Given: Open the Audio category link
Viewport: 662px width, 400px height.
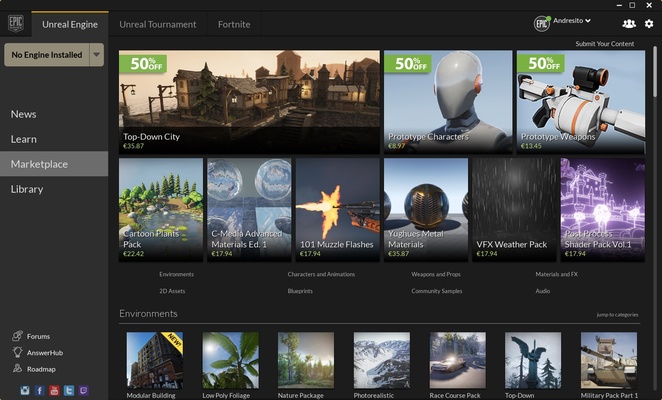Looking at the screenshot, I should 543,291.
